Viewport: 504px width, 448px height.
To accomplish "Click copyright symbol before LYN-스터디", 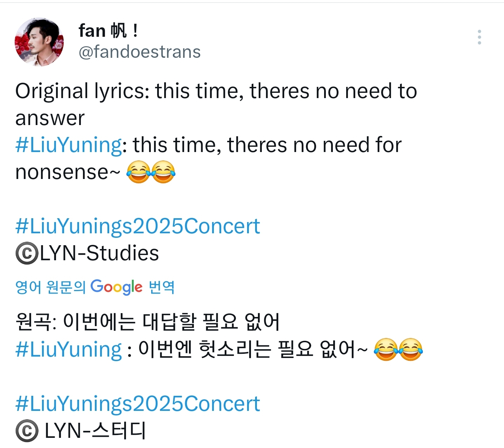I will coord(27,431).
